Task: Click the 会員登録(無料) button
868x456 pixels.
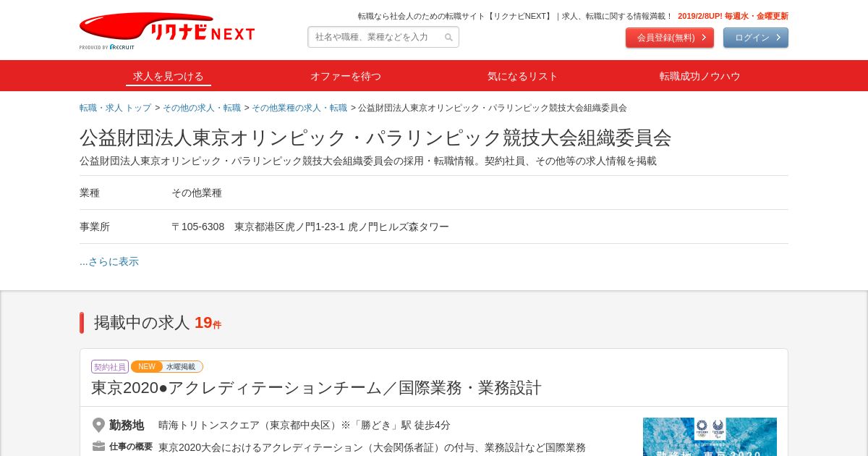Action: coord(670,38)
